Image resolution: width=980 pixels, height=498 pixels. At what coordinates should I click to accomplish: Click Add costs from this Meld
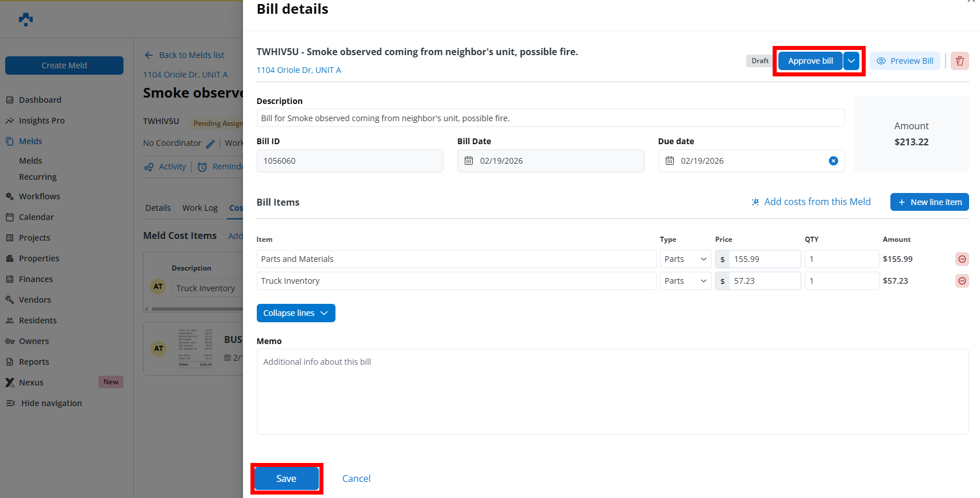tap(811, 202)
